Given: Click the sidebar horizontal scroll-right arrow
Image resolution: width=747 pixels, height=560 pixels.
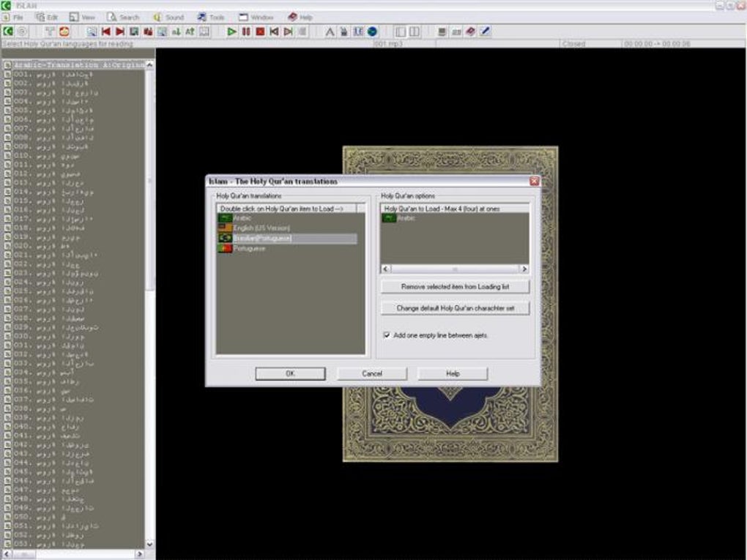Looking at the screenshot, I should click(140, 554).
